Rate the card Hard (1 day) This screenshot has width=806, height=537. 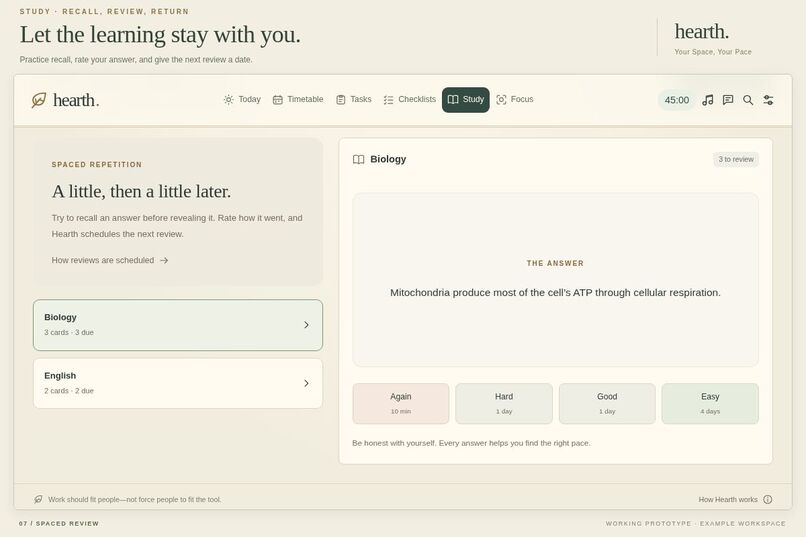point(504,403)
